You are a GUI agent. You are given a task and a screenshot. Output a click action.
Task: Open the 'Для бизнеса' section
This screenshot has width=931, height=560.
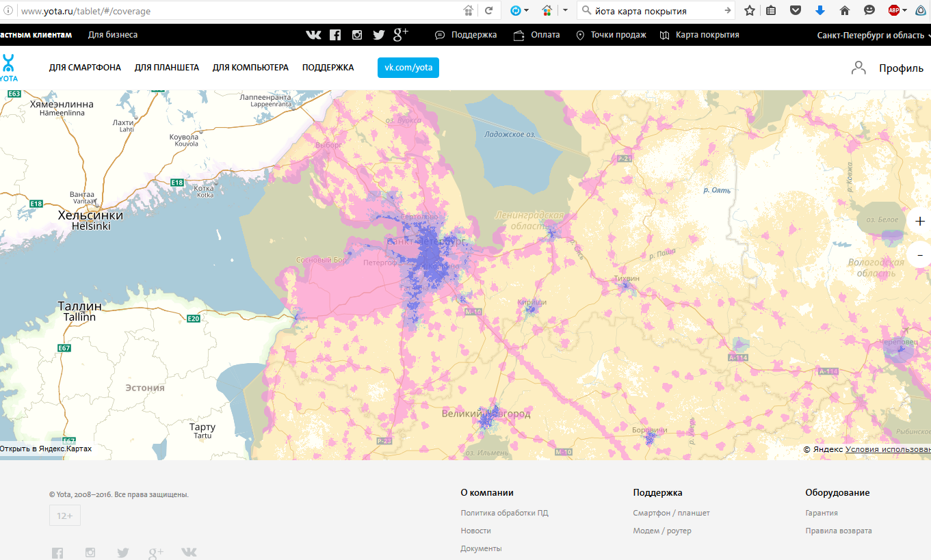(113, 35)
